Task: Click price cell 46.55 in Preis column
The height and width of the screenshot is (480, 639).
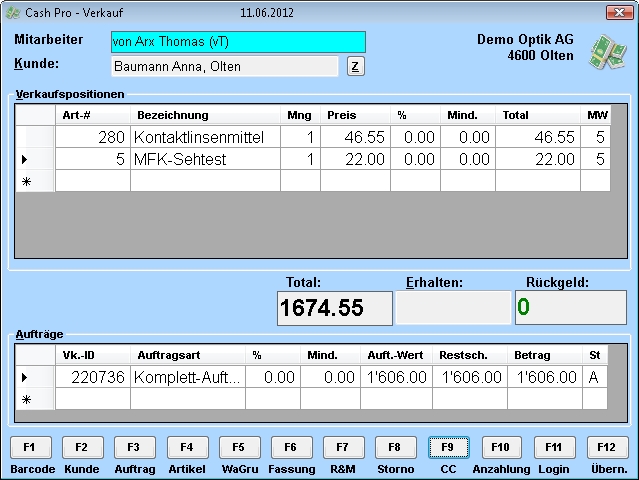Action: coord(355,137)
